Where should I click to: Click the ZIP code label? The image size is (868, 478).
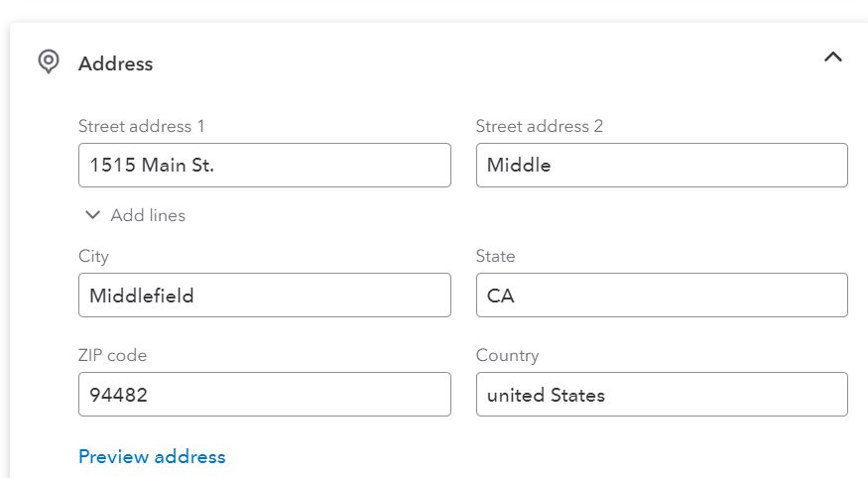(x=112, y=355)
